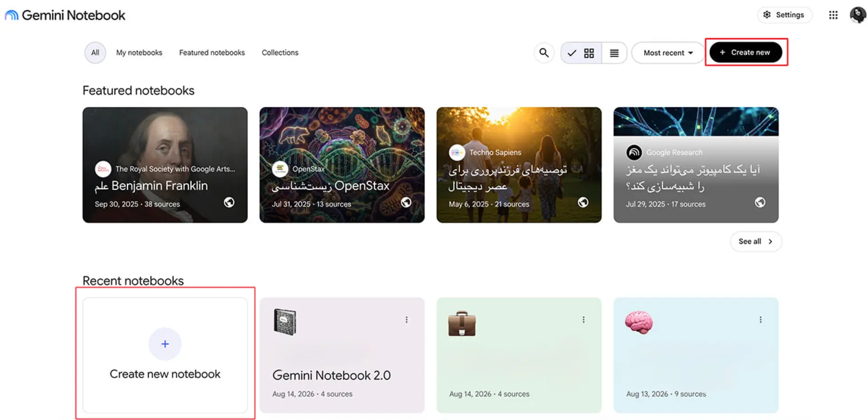Click 'Aug 13, 2026 · 9 sources' text
This screenshot has height=420, width=868.
(x=666, y=394)
